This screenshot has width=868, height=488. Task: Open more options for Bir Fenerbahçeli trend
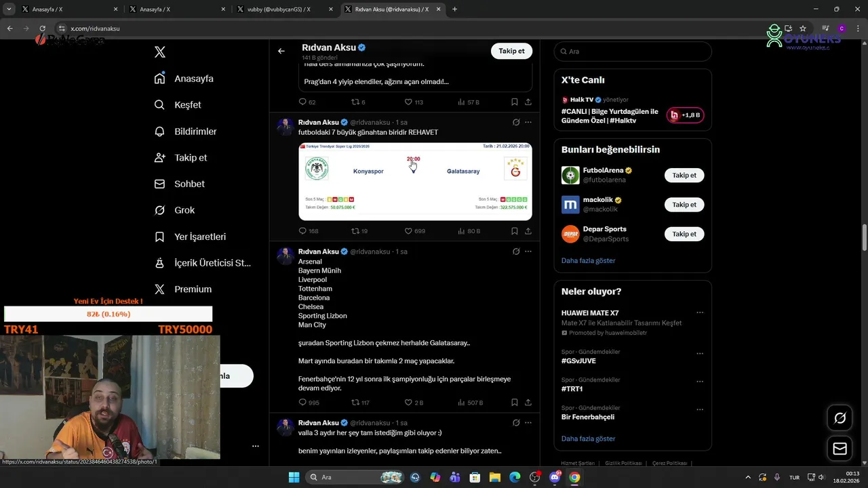click(x=700, y=410)
